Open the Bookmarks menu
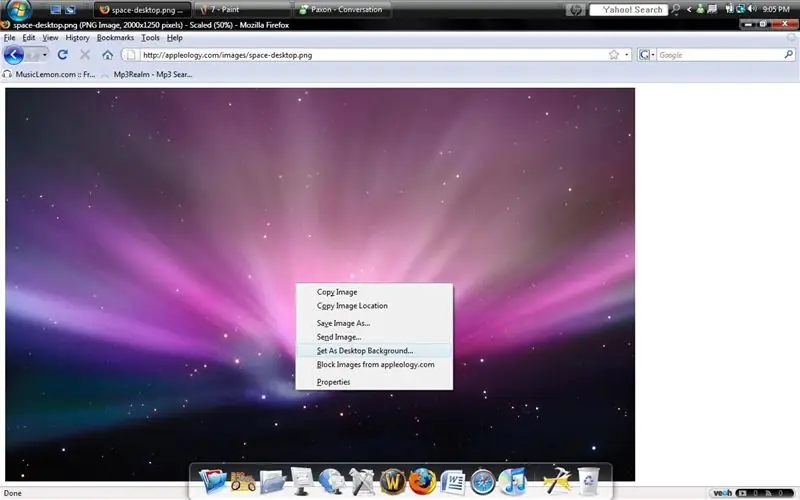The width and height of the screenshot is (800, 500). [x=115, y=38]
